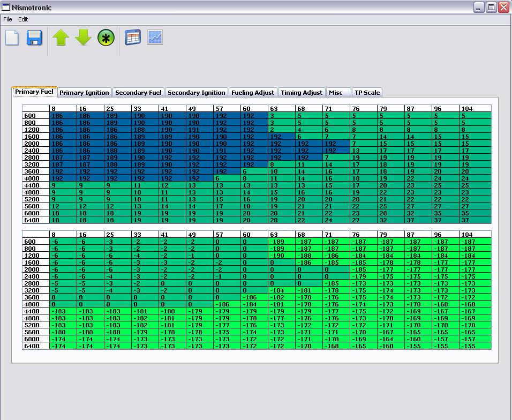This screenshot has width=512, height=420.
Task: Open the Fueling Adjust tab
Action: 253,93
